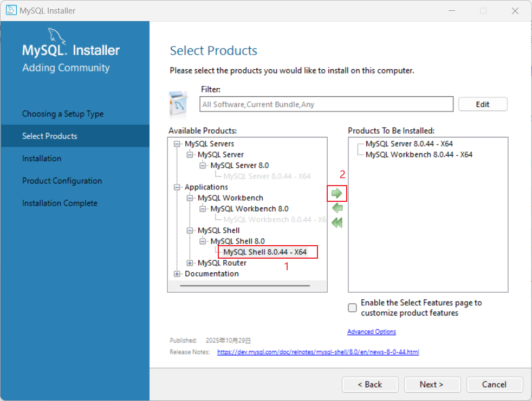This screenshot has width=532, height=401.
Task: Enable the Select Features page checkbox
Action: click(353, 307)
